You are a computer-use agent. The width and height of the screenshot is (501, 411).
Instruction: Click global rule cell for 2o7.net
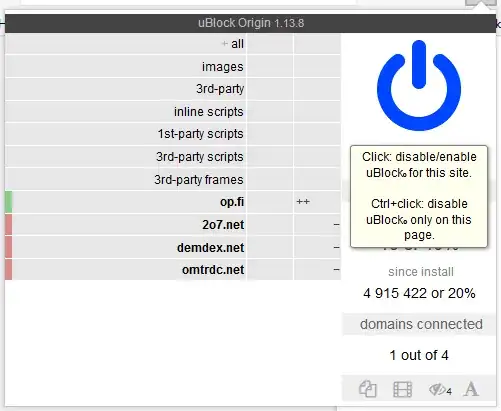coord(270,225)
